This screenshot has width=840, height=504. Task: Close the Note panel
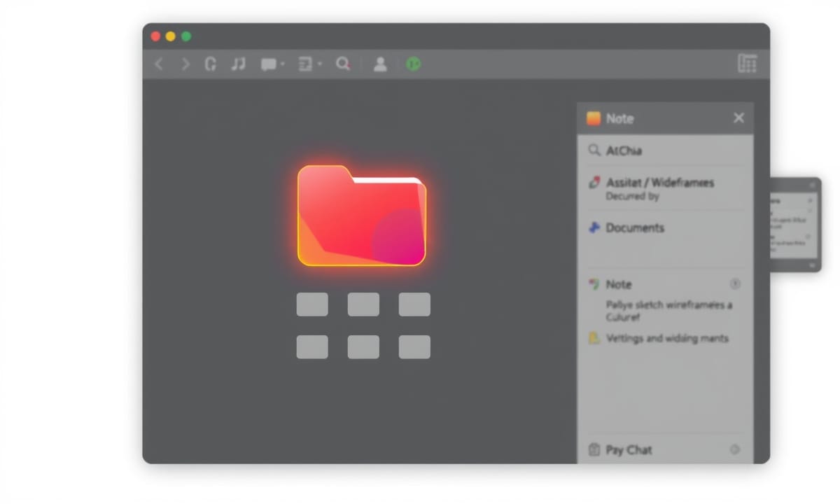pyautogui.click(x=738, y=118)
